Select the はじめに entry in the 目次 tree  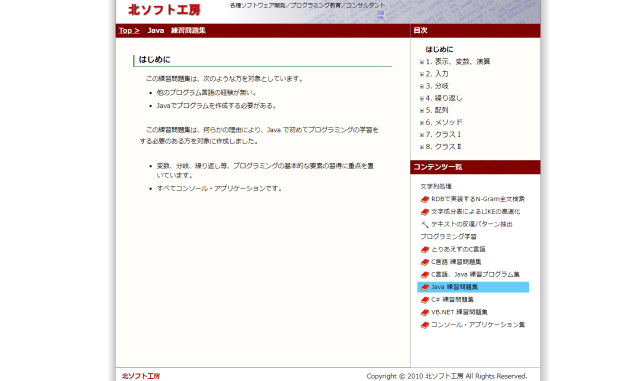[x=439, y=49]
